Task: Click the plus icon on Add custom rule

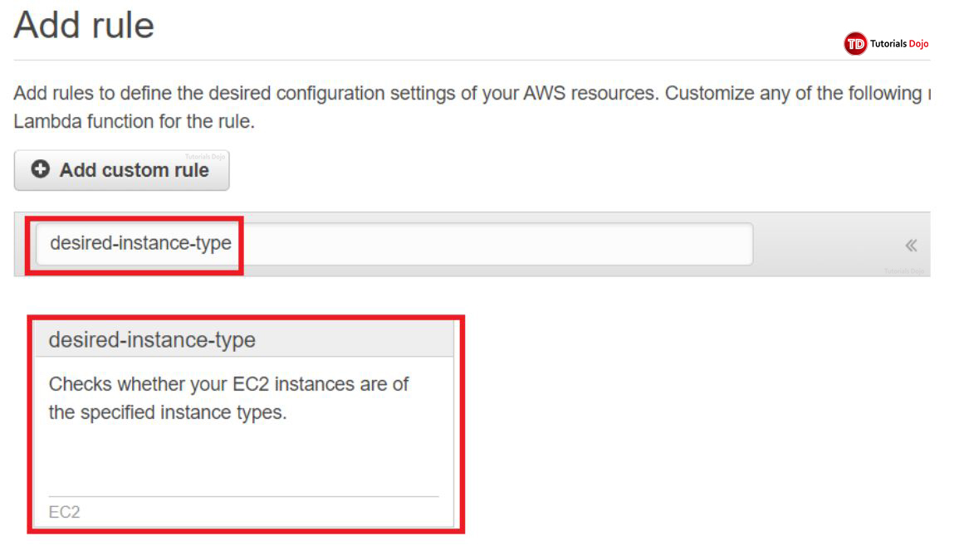Action: [x=40, y=169]
